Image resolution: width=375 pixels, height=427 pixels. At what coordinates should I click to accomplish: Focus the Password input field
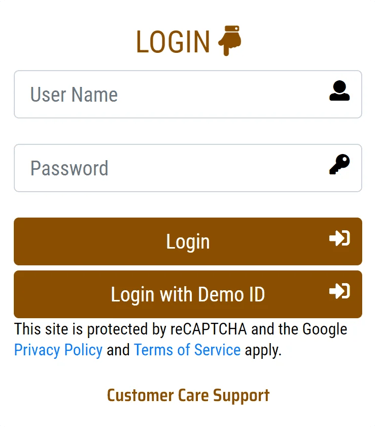[x=188, y=168]
